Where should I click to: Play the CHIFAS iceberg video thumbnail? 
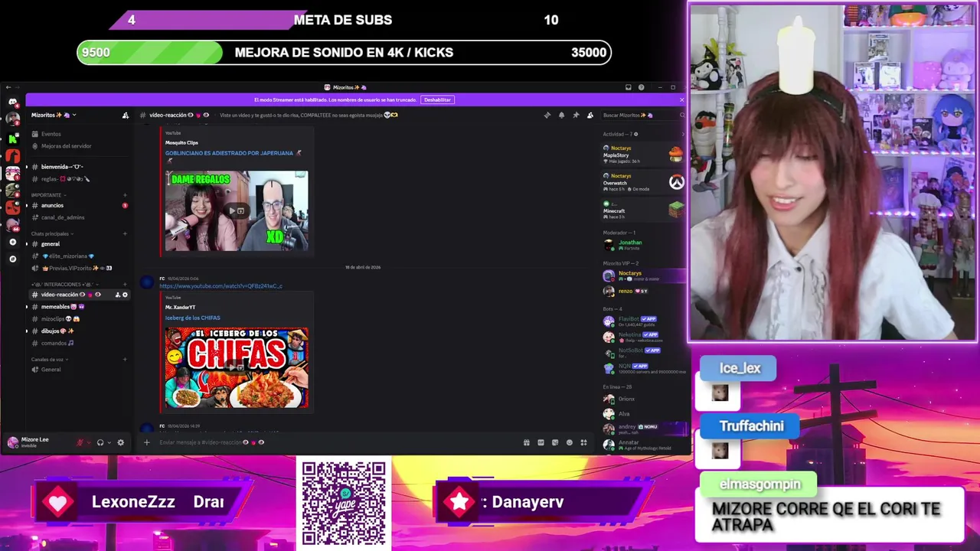point(237,367)
